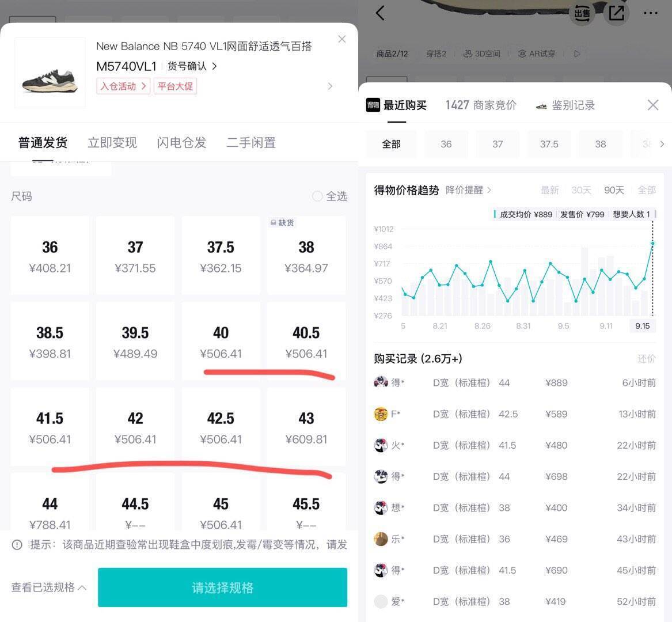This screenshot has width=672, height=622.
Task: Open 入仓活动 tag
Action: [x=123, y=86]
